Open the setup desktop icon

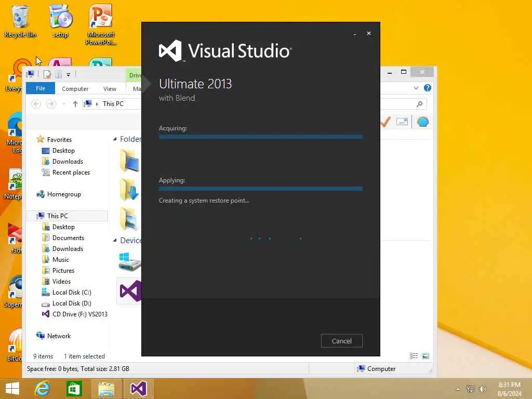60,21
